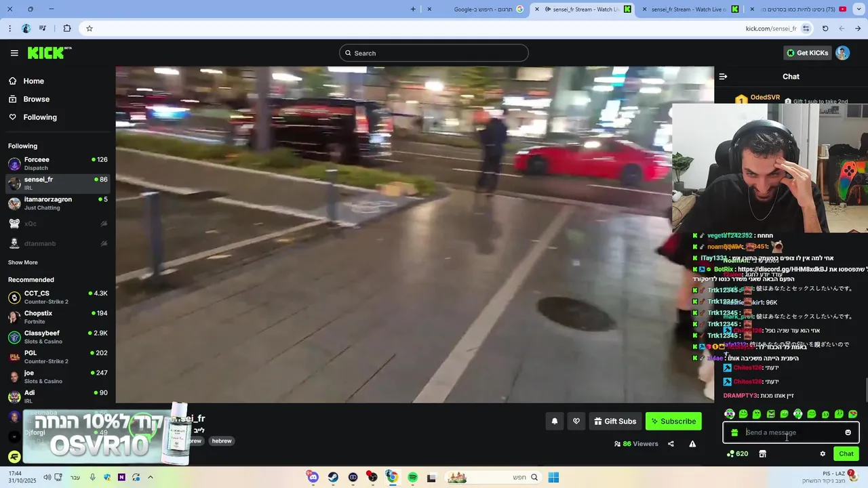Viewport: 868px width, 488px height.
Task: Bookmark this page with the star
Action: [x=89, y=28]
